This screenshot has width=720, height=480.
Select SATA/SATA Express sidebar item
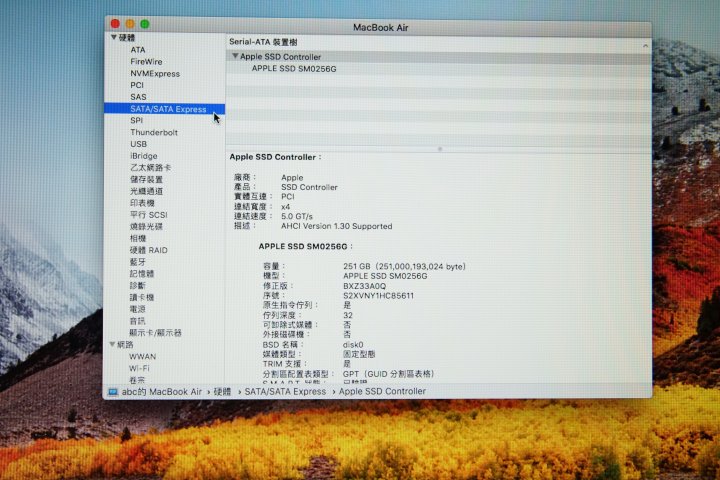(164, 109)
